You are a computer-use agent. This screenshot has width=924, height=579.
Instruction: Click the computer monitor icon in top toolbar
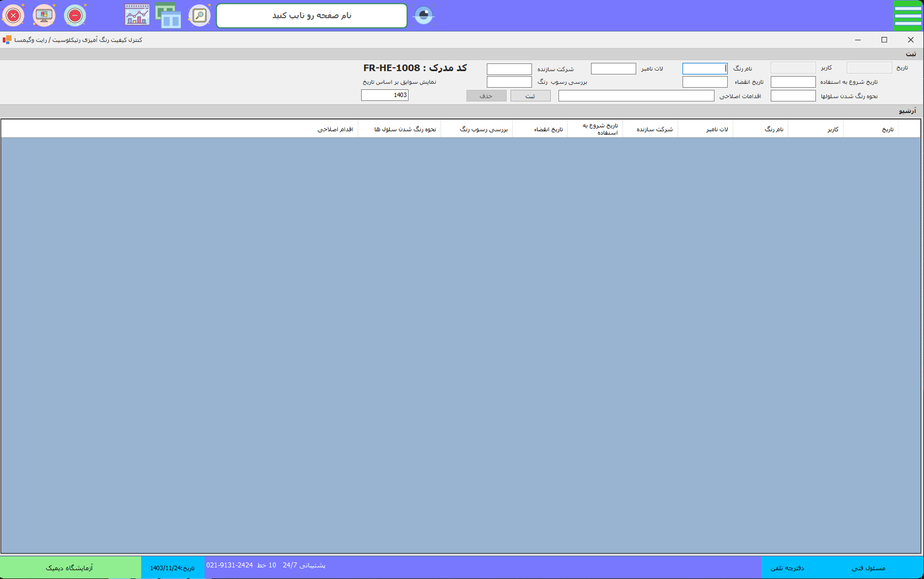[x=44, y=15]
